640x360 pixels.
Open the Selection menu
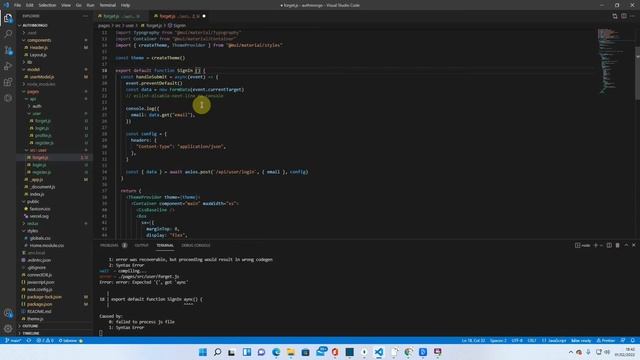[x=47, y=5]
